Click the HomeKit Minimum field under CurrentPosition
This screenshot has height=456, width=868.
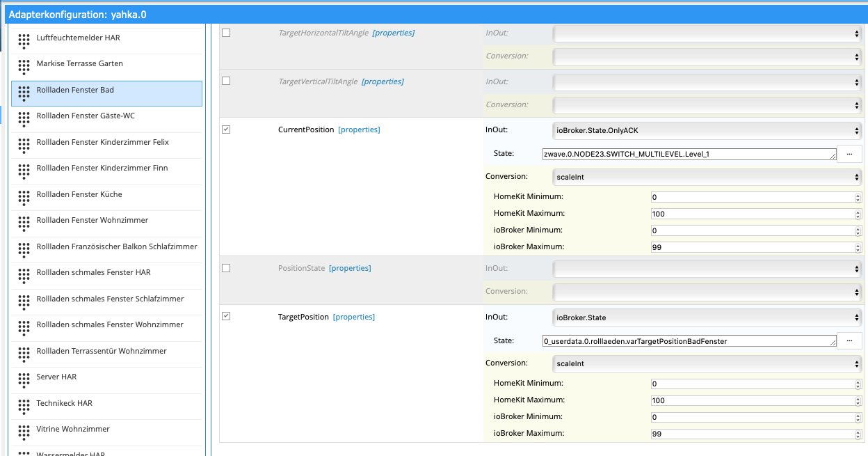click(756, 197)
